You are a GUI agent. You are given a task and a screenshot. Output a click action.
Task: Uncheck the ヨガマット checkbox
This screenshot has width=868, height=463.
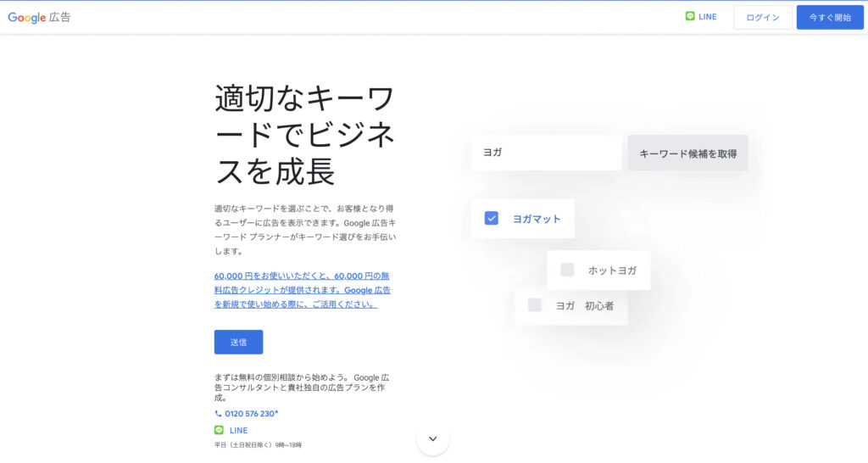(491, 218)
